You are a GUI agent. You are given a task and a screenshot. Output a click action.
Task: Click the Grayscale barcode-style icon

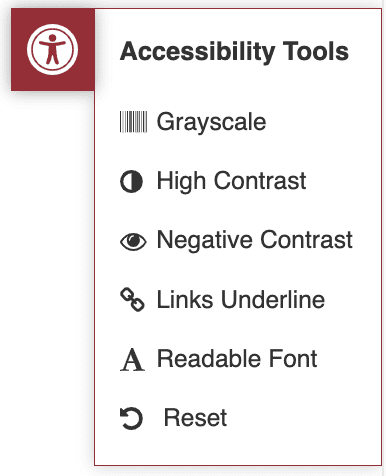pyautogui.click(x=133, y=122)
